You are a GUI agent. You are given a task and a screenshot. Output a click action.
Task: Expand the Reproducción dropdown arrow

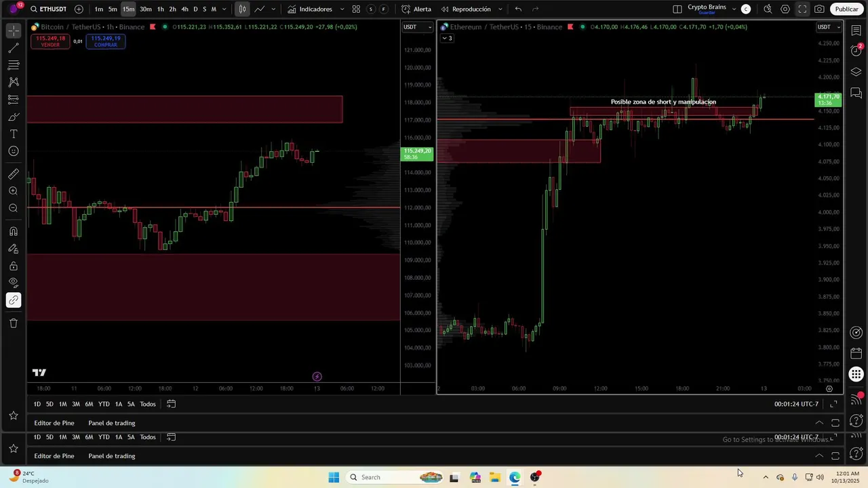point(500,9)
